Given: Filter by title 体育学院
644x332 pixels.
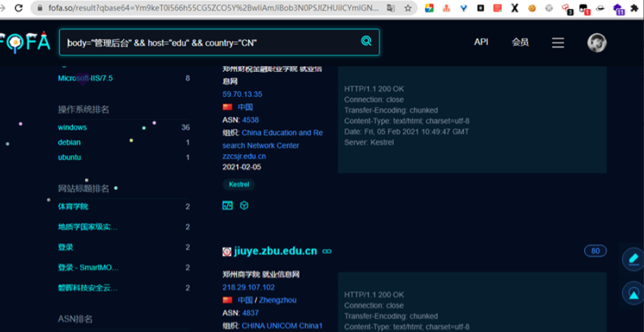Looking at the screenshot, I should click(x=73, y=206).
